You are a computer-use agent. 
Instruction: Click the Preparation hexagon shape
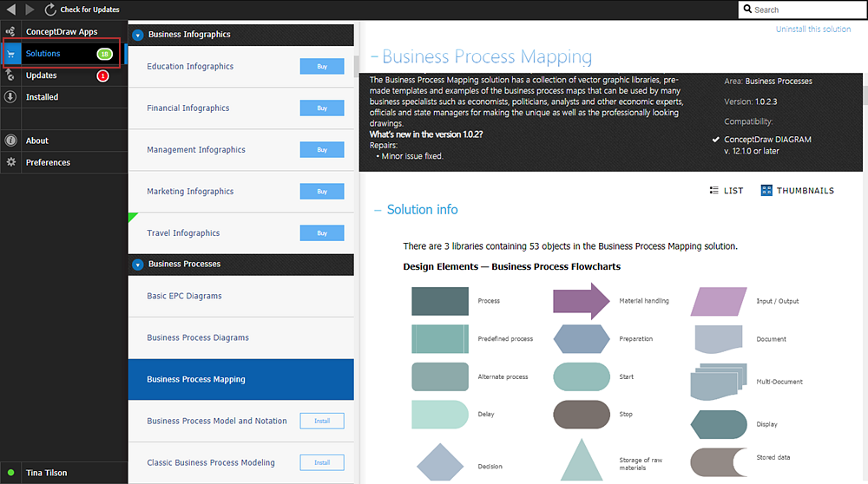pos(582,338)
